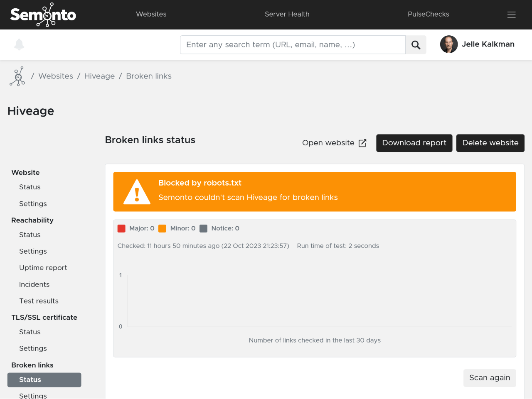Click Delete website button
Screen dimensions: 532x399
pos(490,143)
